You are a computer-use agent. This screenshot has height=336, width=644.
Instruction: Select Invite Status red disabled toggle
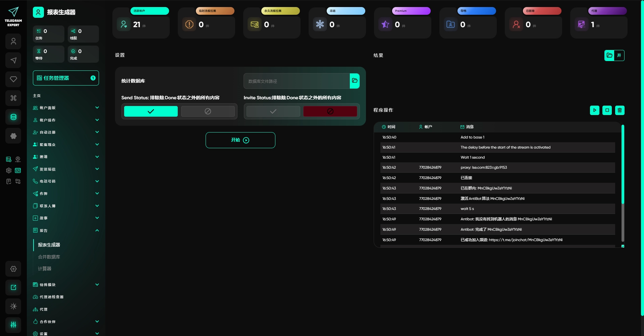330,111
